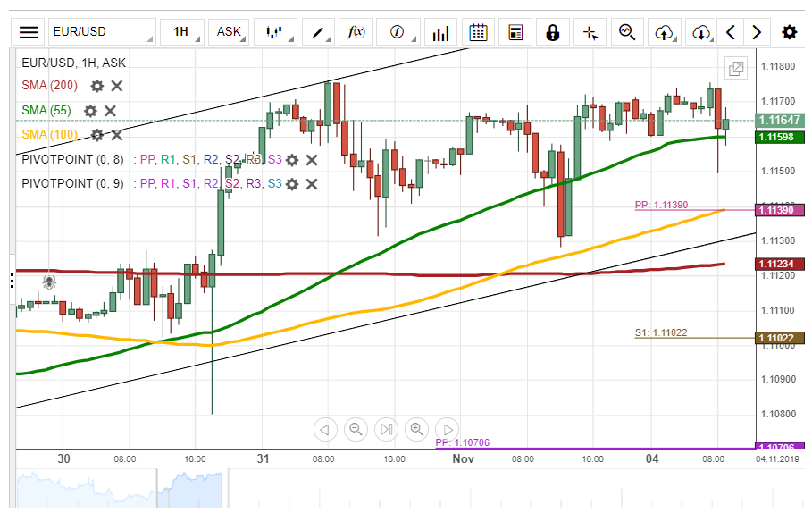Click the cloud download icon
Screen dimensions: 812x513
pyautogui.click(x=701, y=32)
